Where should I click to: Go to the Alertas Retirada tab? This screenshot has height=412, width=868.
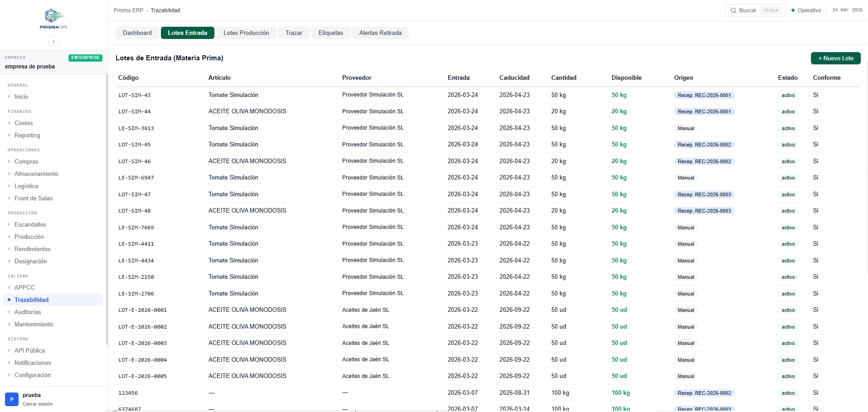point(380,33)
